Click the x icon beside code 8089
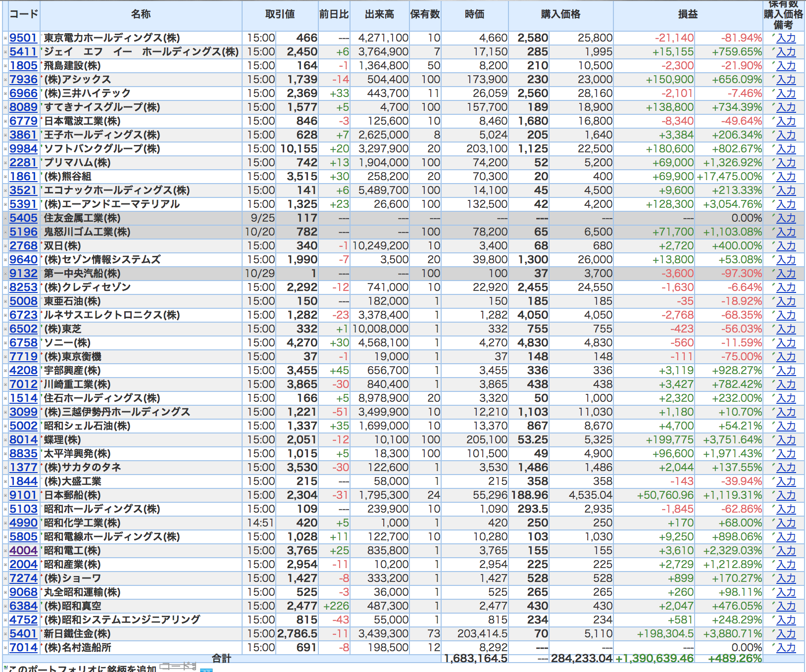Image resolution: width=806 pixels, height=672 pixels. point(5,107)
